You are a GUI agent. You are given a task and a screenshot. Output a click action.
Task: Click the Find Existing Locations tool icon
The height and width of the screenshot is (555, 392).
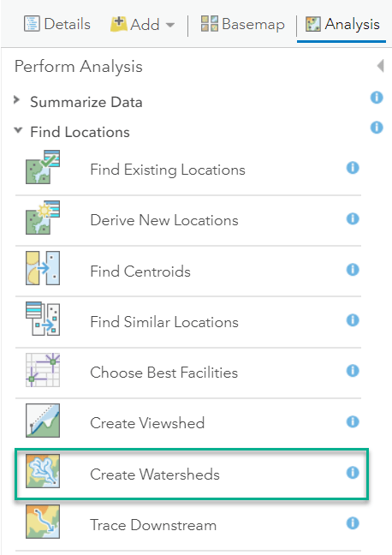[x=43, y=167]
